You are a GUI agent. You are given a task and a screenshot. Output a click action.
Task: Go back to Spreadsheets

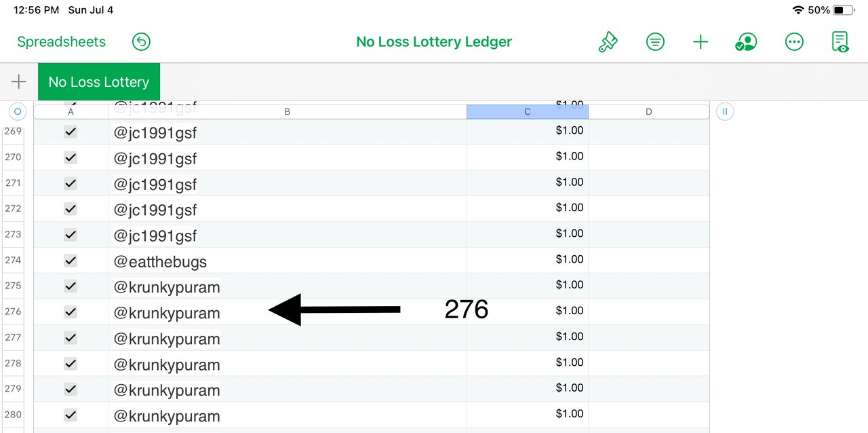[61, 42]
